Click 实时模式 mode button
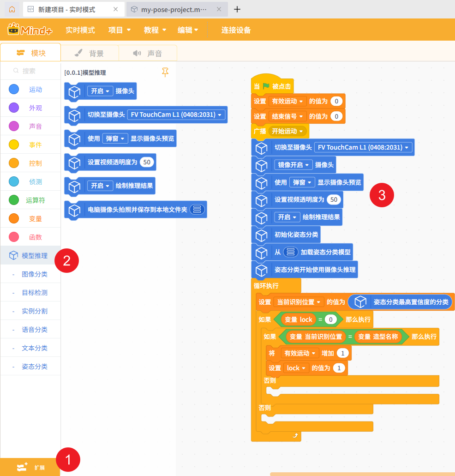Viewport: 455px width, 476px height. 80,30
